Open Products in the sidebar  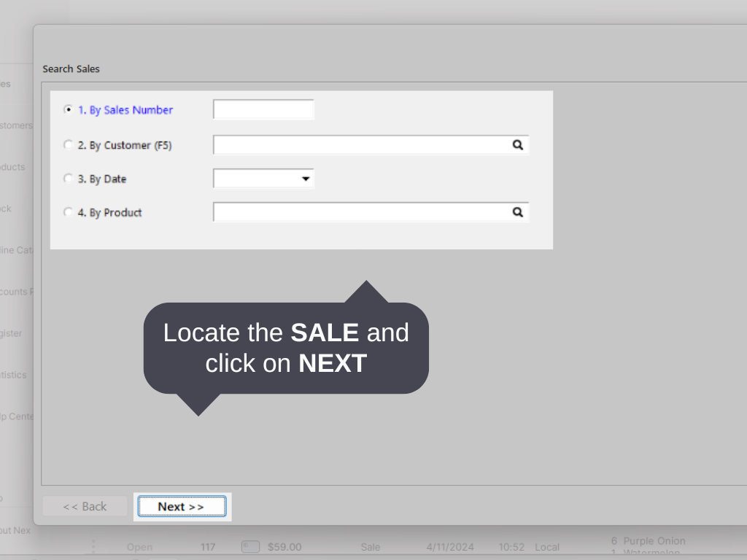tap(13, 166)
